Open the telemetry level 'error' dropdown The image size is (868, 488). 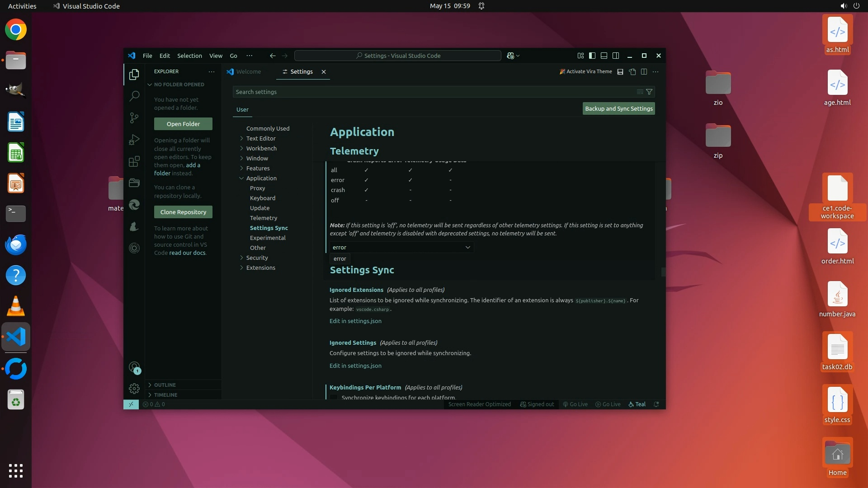401,247
